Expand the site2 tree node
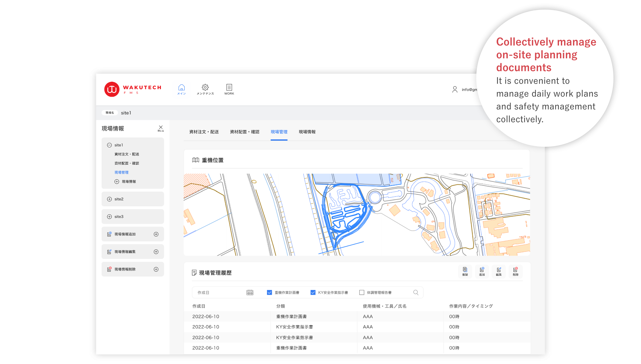Viewport: 641px width, 364px height. click(109, 199)
